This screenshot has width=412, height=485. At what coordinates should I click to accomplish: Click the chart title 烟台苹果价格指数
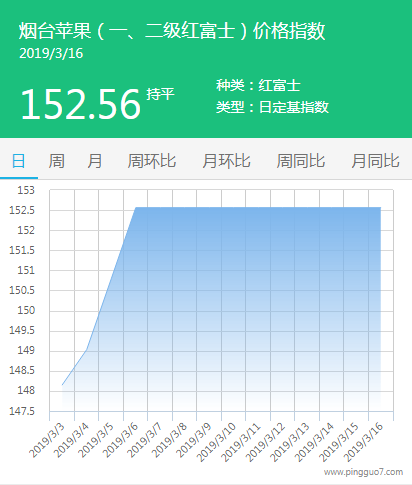pyautogui.click(x=172, y=31)
